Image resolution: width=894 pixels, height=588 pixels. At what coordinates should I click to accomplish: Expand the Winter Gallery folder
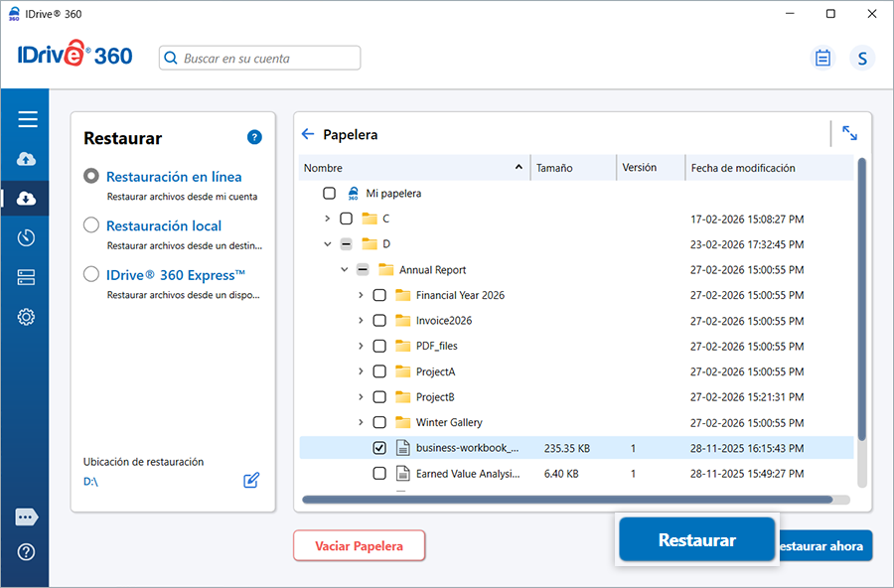[361, 422]
